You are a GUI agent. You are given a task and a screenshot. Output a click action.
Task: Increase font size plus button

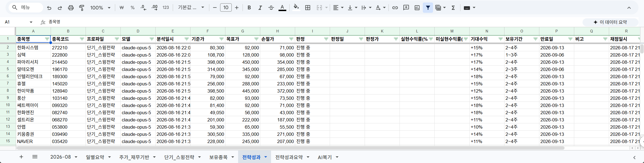tap(237, 8)
